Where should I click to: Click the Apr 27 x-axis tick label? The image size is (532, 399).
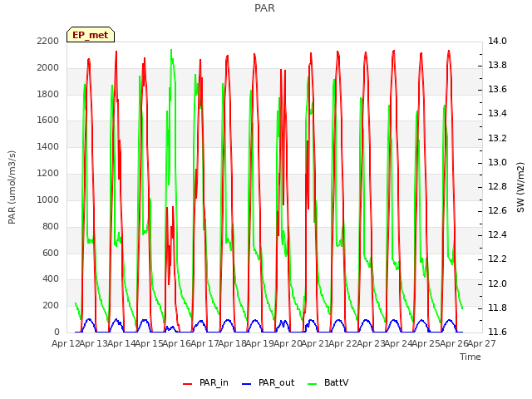coord(482,343)
